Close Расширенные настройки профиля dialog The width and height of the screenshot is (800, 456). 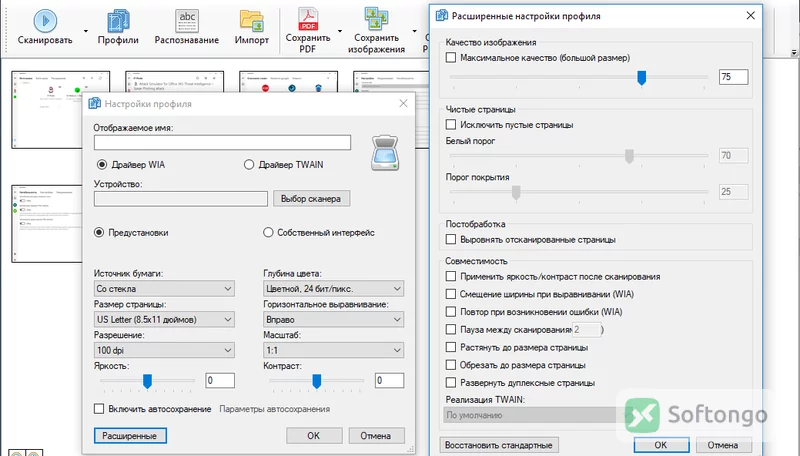point(751,16)
